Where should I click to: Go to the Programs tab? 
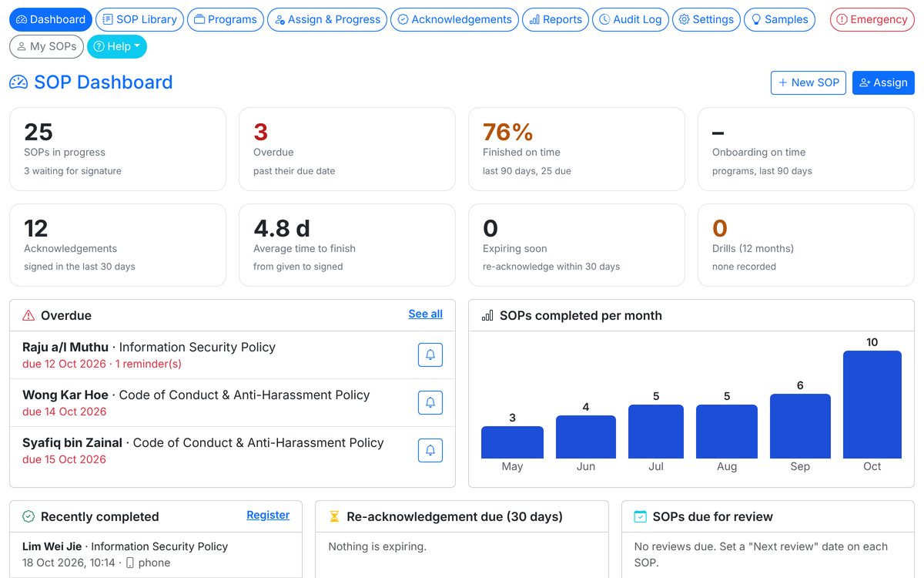pos(226,19)
